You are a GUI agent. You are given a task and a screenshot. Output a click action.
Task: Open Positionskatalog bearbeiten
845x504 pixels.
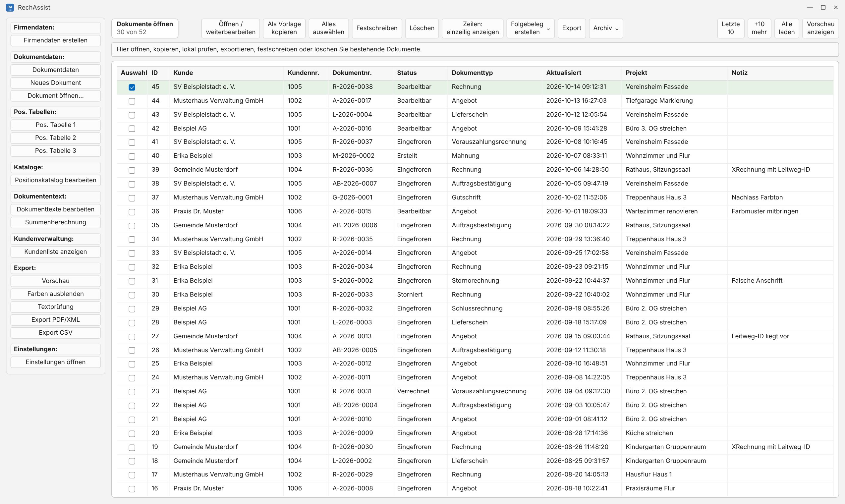pyautogui.click(x=56, y=180)
